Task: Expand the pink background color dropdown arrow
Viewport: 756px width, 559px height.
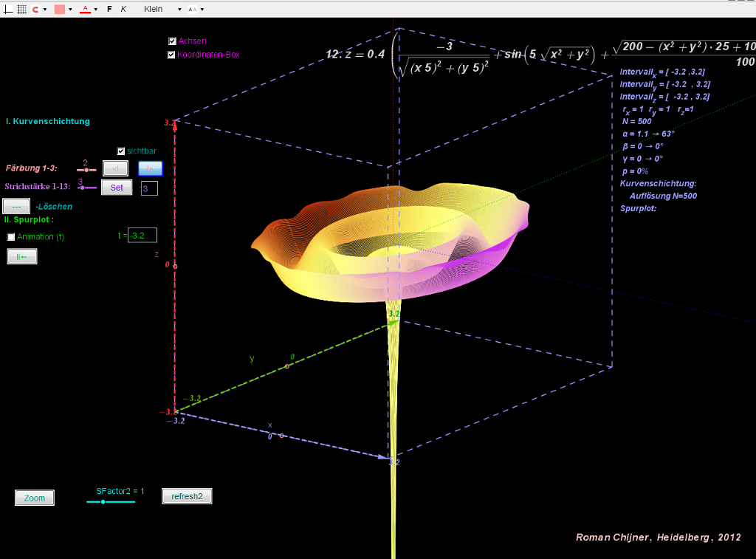Action: coord(70,9)
